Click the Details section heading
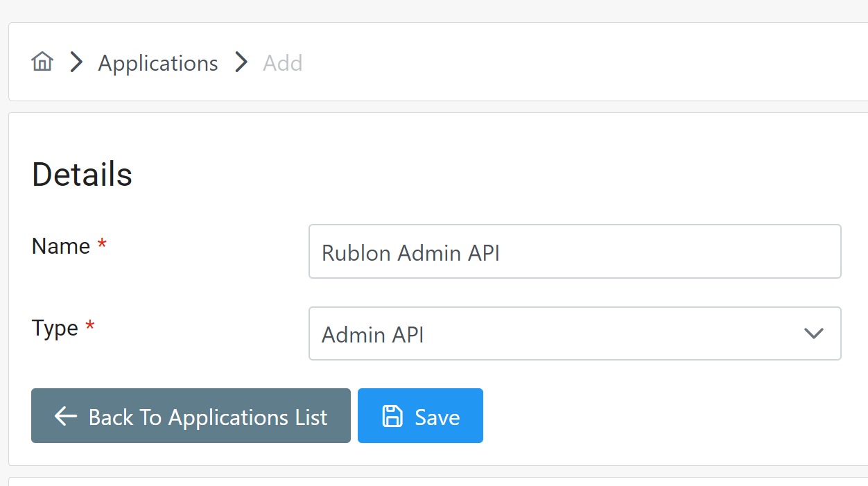 pyautogui.click(x=82, y=175)
